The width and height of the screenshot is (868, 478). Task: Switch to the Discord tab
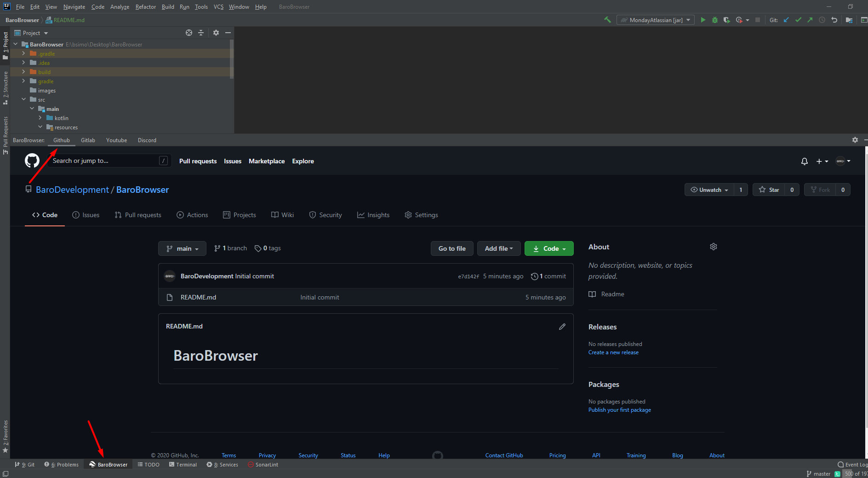click(x=147, y=140)
